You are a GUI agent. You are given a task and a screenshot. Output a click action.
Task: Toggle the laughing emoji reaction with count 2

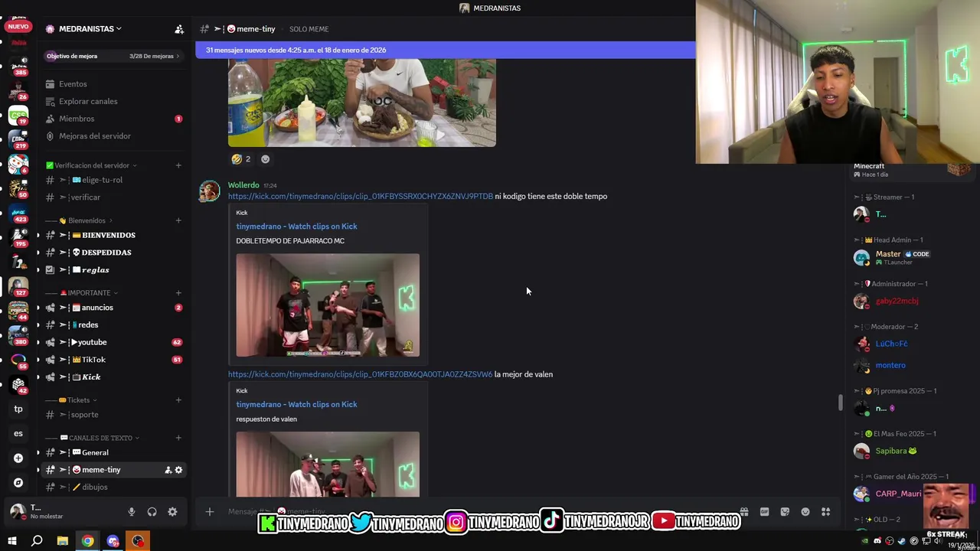[x=241, y=159]
